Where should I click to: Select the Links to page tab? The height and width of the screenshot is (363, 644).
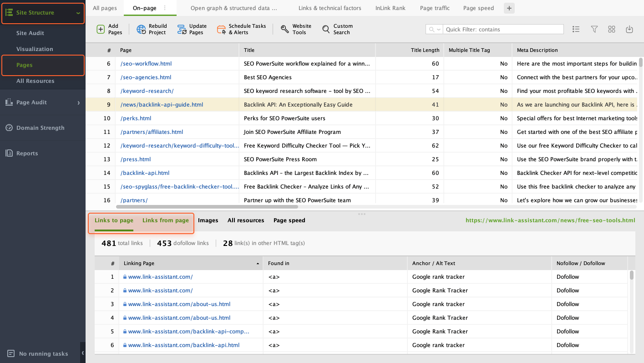pos(114,220)
